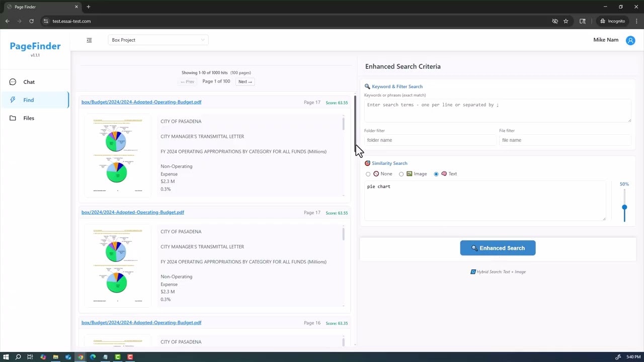Viewport: 644px width, 362px height.
Task: Click pie chart thumbnail of second result
Action: 117,265
